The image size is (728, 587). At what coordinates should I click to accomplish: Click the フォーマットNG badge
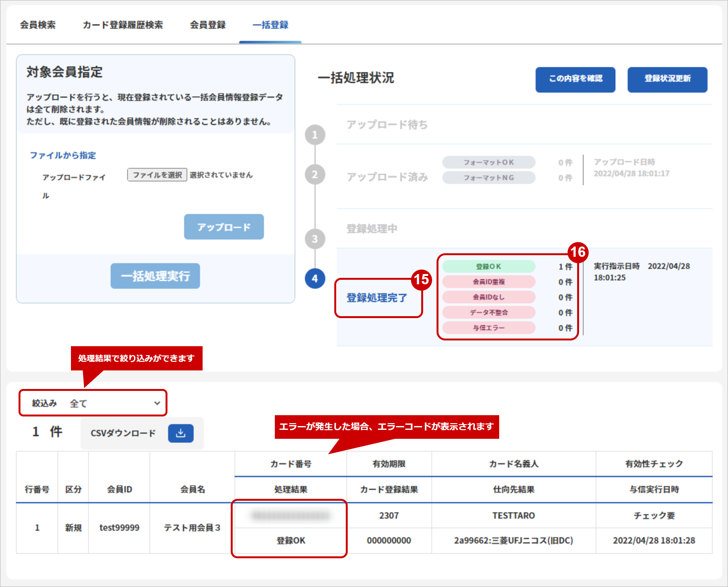(x=489, y=178)
